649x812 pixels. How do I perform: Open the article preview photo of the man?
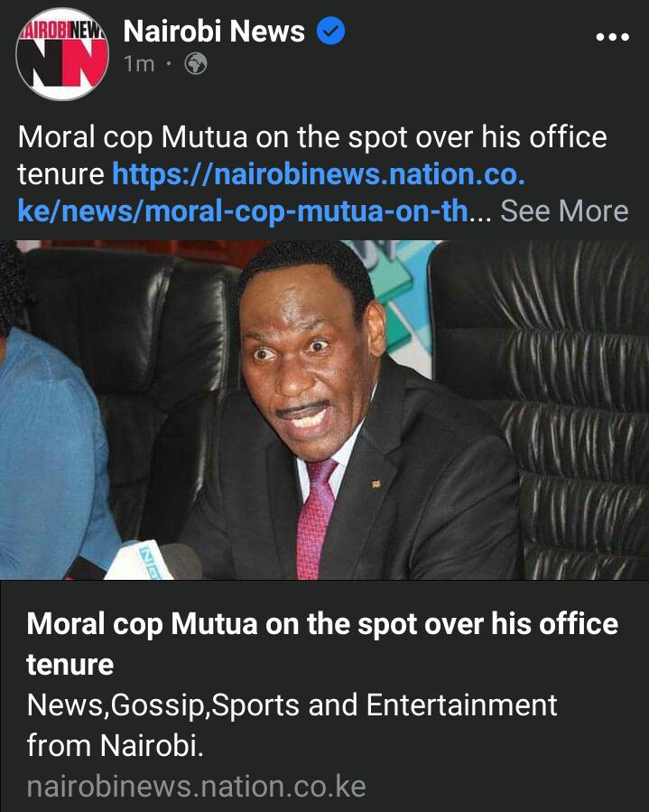pyautogui.click(x=325, y=410)
